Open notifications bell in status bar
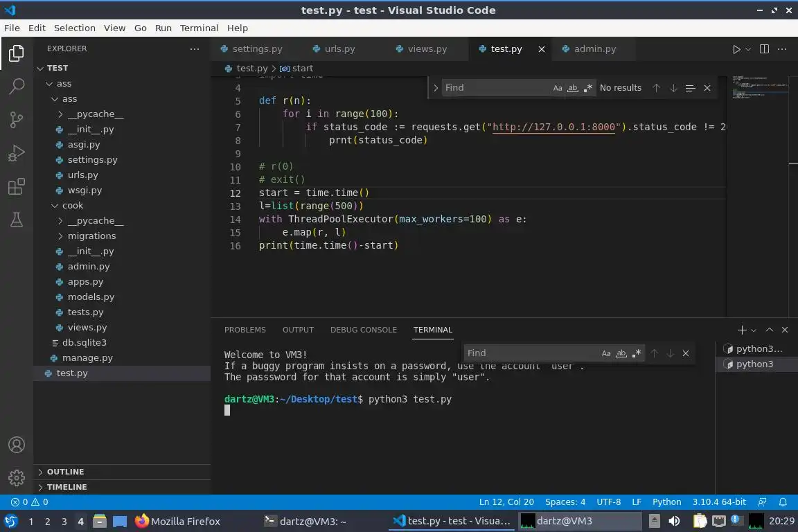 (x=783, y=502)
